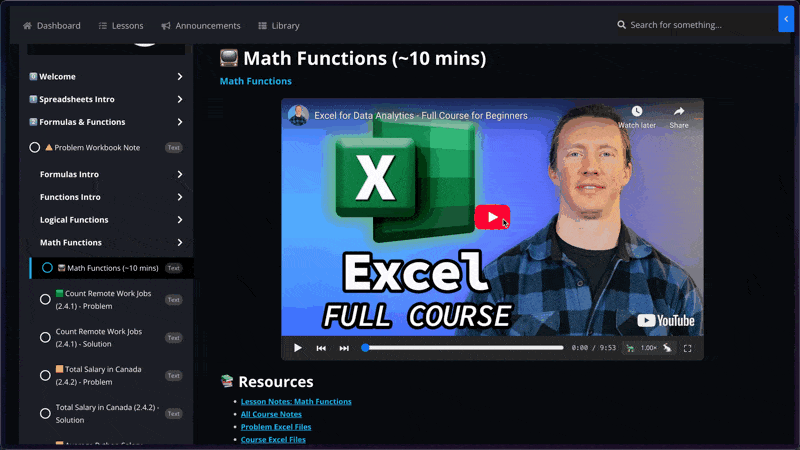800x450 pixels.
Task: Open the video title link on thumbnail
Action: (421, 116)
